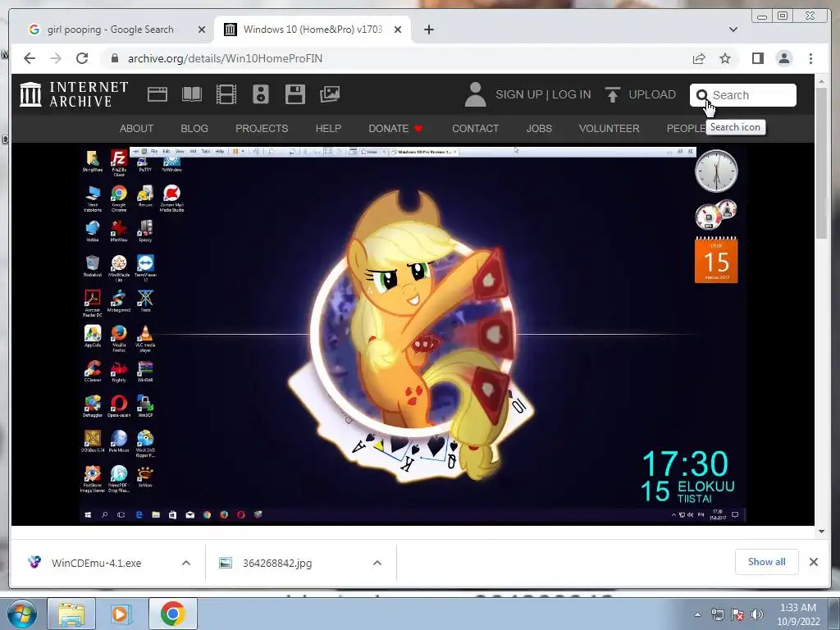Click the UPLOAD text link
Viewport: 840px width, 630px height.
[x=652, y=95]
